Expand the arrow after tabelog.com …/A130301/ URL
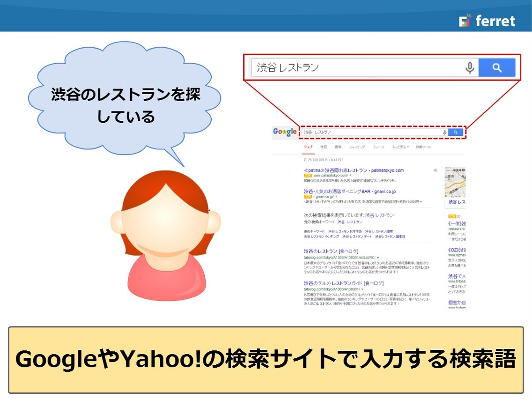This screenshot has width=532, height=399. pyautogui.click(x=362, y=289)
